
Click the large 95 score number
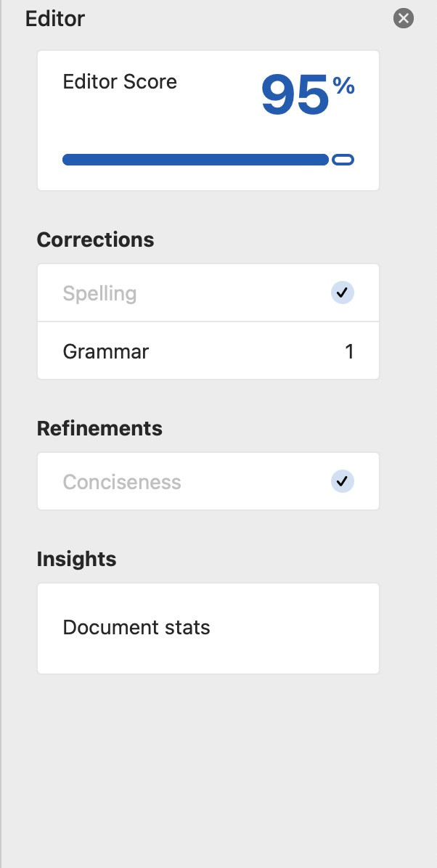click(x=295, y=95)
